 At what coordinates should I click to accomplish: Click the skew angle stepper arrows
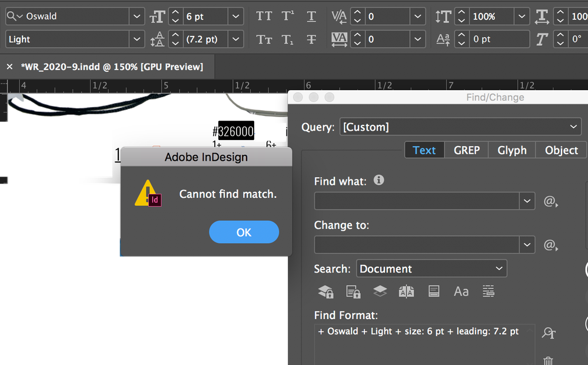tap(560, 39)
